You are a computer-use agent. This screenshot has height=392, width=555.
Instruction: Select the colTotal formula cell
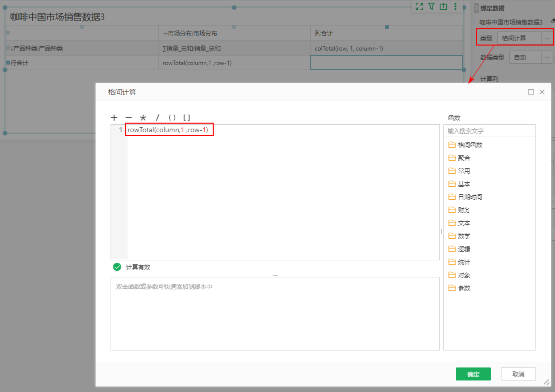(x=386, y=48)
